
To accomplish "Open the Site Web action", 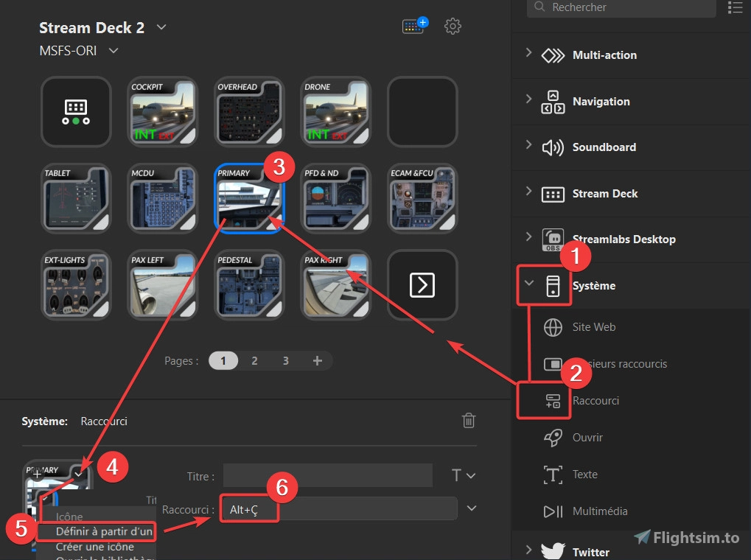I will [x=594, y=327].
